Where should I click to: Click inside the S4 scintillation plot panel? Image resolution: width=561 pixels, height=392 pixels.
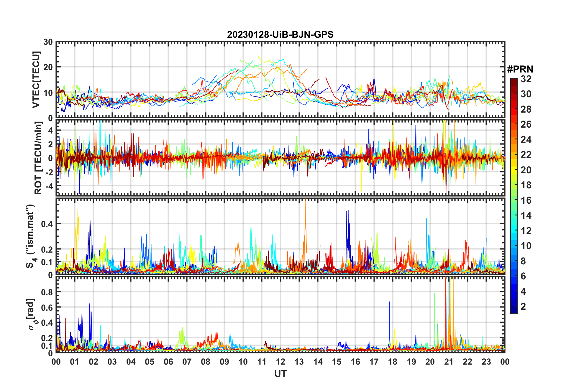coord(280,236)
